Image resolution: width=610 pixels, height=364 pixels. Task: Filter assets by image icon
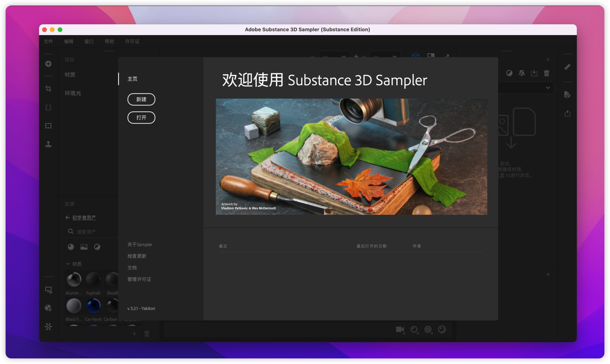[84, 247]
